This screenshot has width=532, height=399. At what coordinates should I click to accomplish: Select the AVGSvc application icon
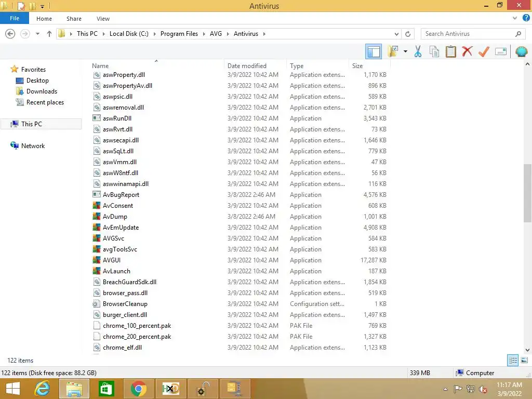[97, 238]
